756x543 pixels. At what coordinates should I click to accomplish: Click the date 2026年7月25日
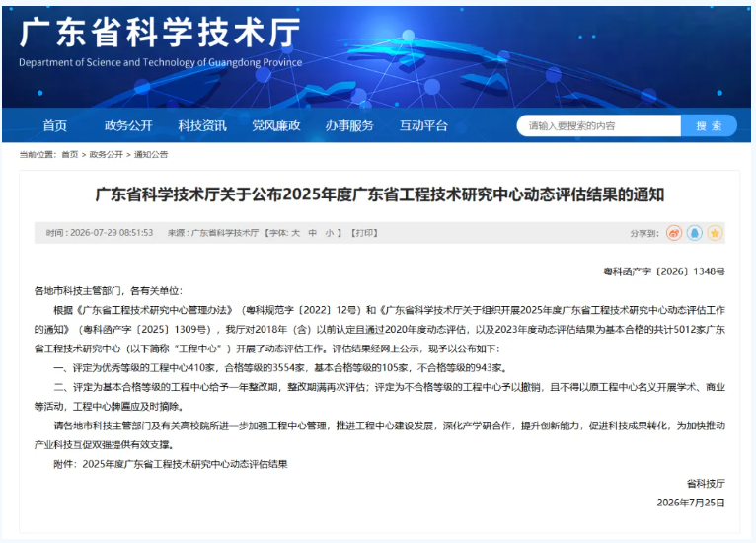(x=691, y=503)
